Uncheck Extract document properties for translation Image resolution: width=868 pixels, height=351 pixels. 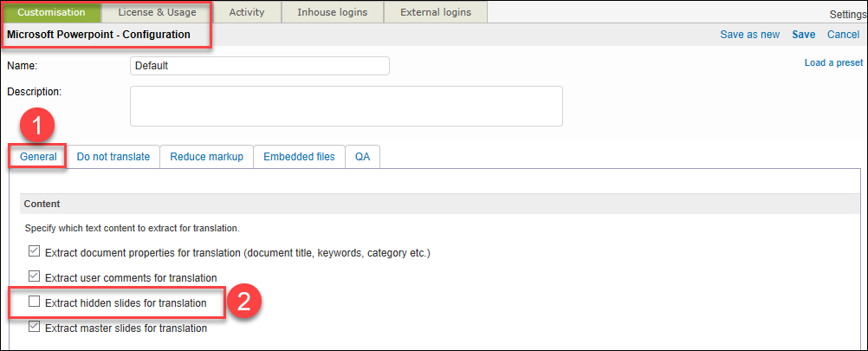(x=34, y=253)
